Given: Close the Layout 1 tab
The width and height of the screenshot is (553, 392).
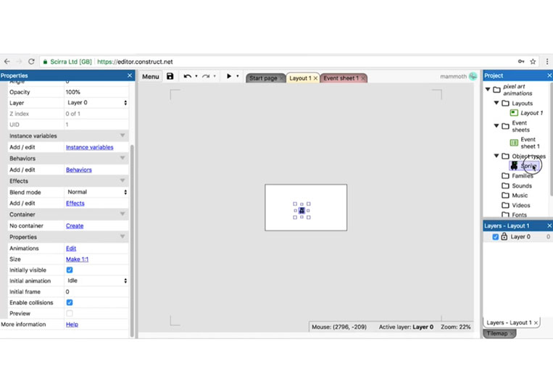Looking at the screenshot, I should point(316,78).
